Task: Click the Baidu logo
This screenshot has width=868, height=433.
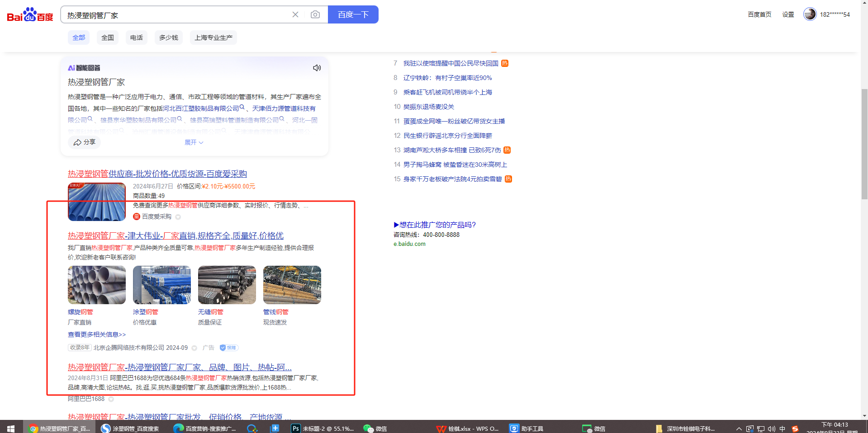Action: [x=30, y=15]
